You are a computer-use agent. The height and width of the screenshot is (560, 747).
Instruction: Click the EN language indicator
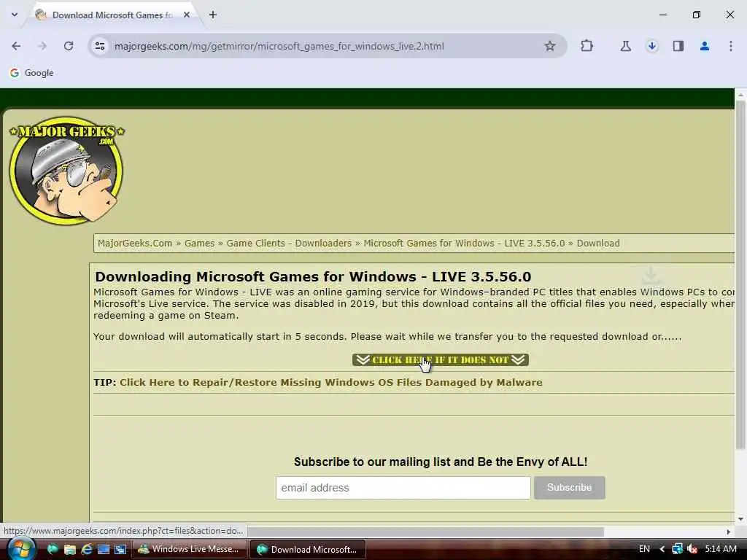coord(644,549)
